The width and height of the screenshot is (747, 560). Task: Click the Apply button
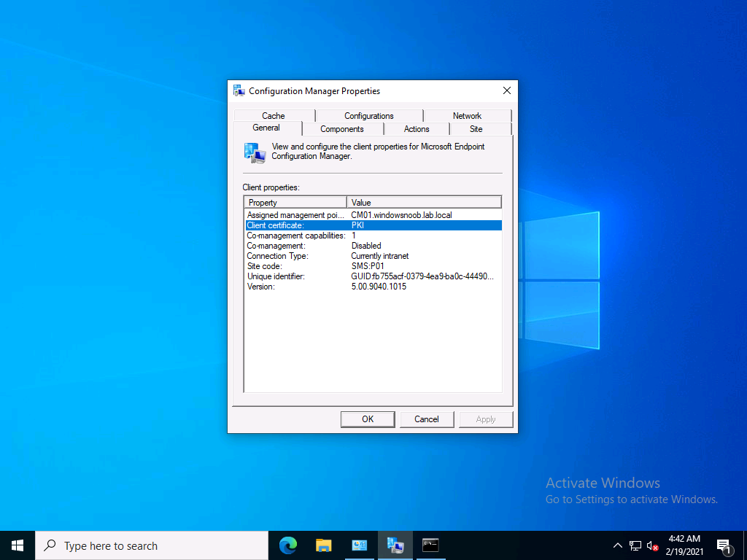pos(485,419)
